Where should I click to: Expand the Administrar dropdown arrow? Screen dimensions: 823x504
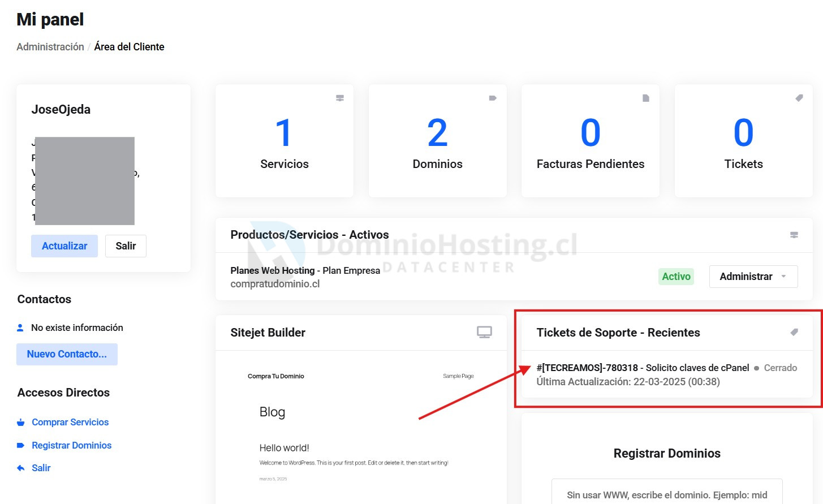click(784, 277)
